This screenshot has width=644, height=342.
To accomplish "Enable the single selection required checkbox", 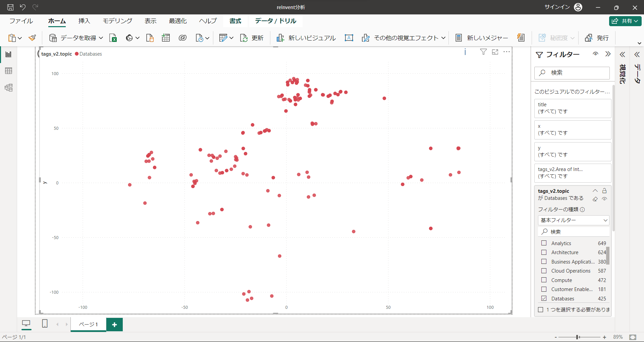I will 541,309.
